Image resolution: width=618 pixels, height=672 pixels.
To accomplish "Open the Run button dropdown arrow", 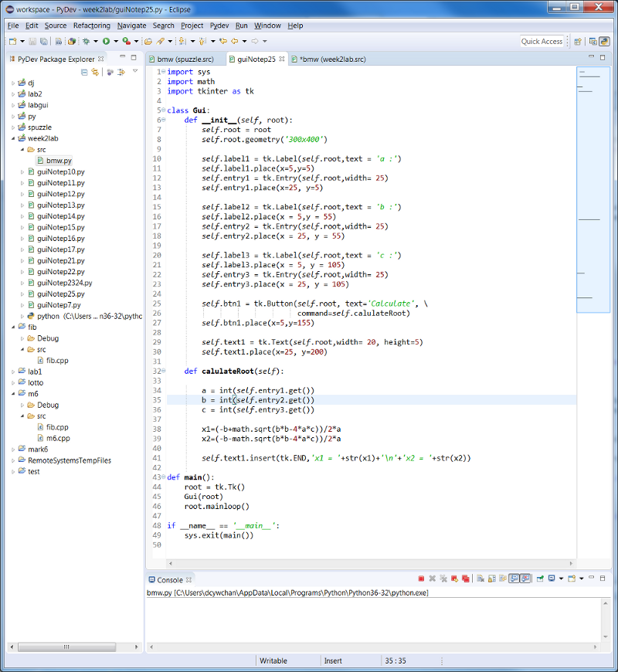I will coord(115,41).
